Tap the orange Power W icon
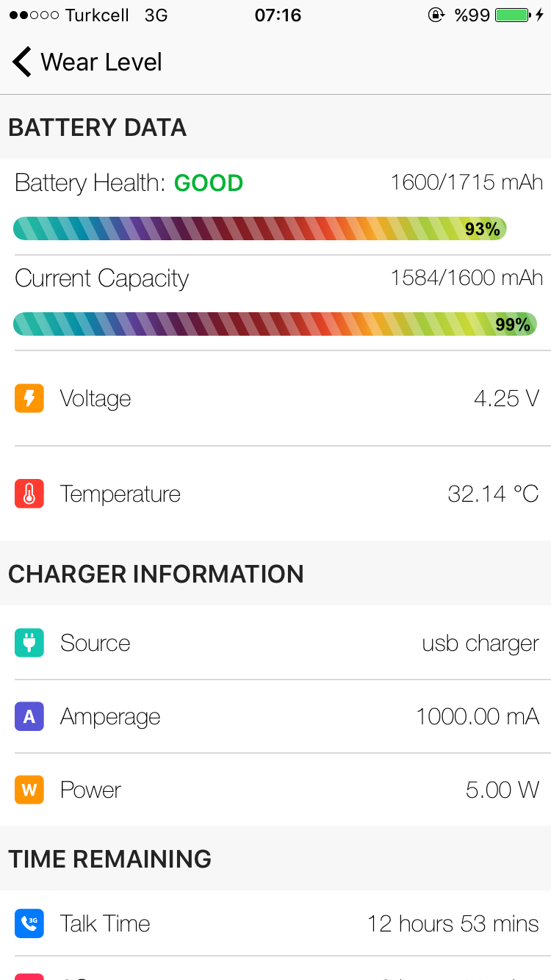Viewport: 551px width, 980px height. click(x=29, y=790)
